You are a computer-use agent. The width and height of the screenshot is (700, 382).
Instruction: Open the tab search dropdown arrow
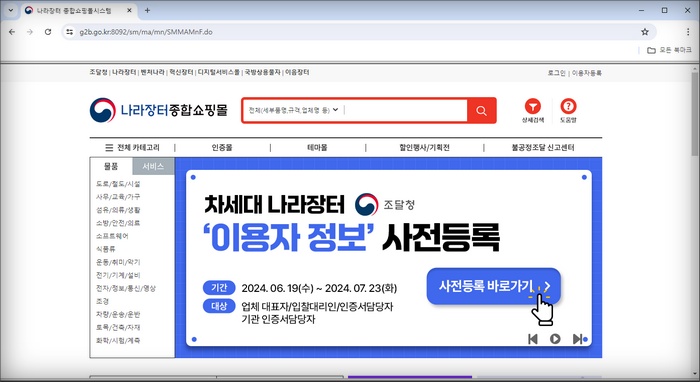[x=11, y=10]
